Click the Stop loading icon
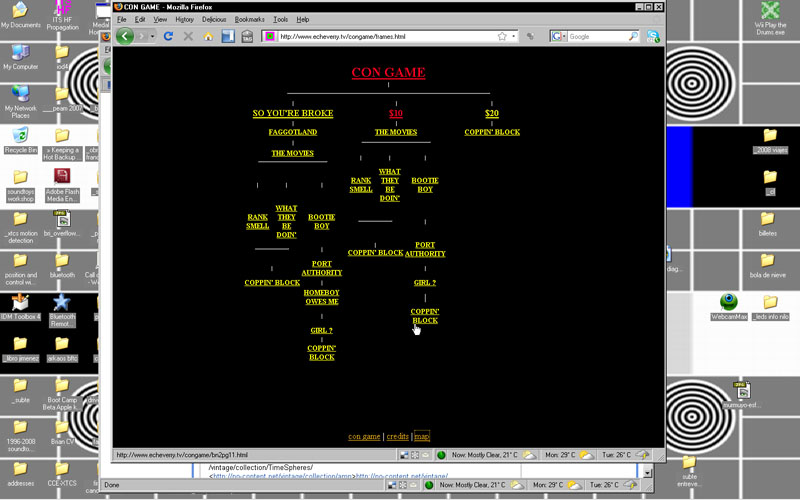 188,37
